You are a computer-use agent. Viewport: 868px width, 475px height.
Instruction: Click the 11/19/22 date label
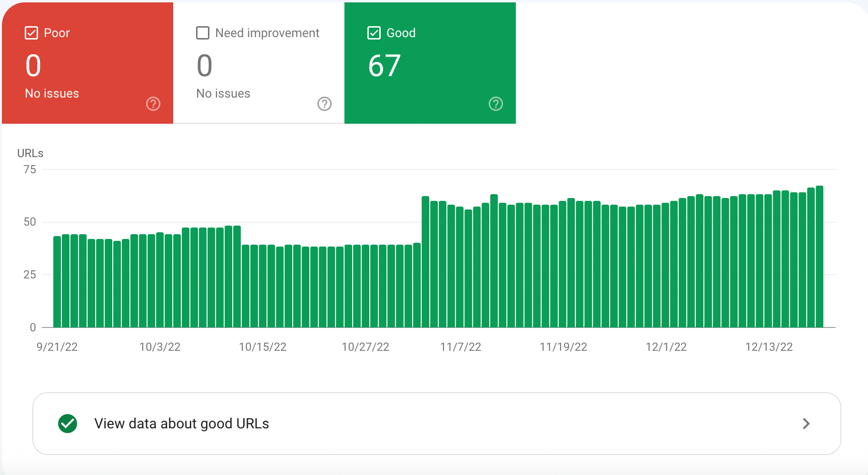click(x=563, y=347)
